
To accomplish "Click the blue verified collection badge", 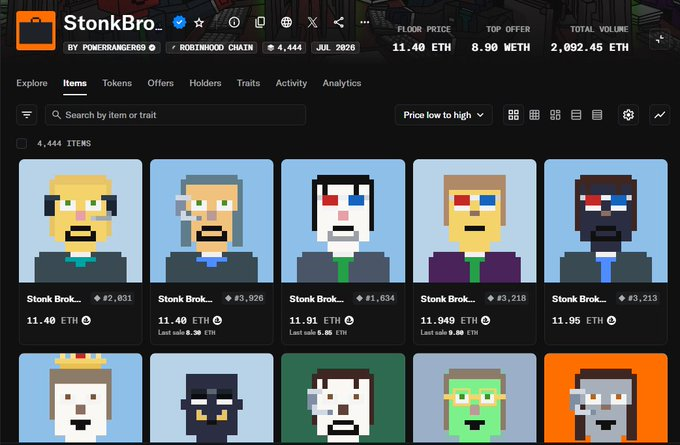I will pyautogui.click(x=179, y=22).
